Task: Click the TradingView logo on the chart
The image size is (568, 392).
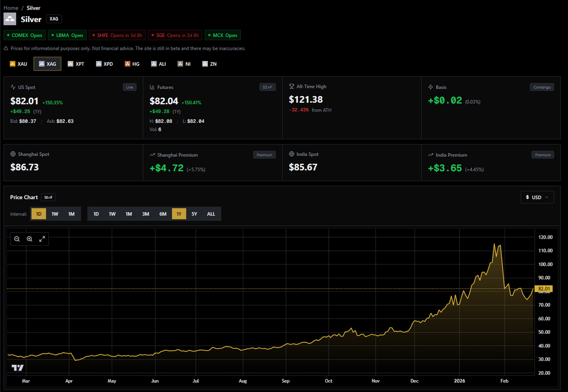Action: pos(18,367)
